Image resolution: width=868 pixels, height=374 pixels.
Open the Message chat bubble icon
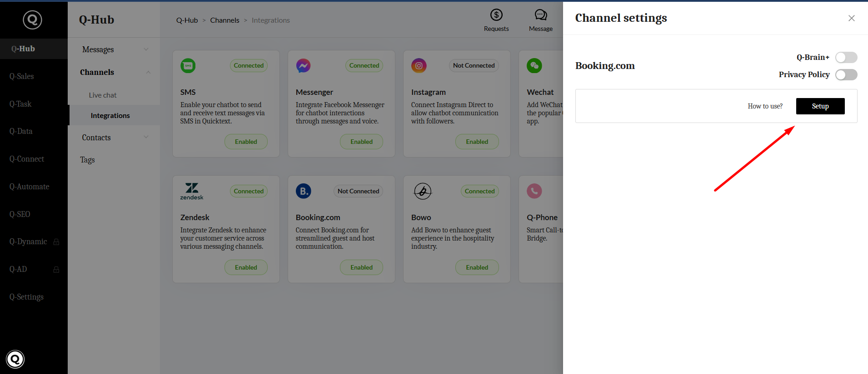[540, 15]
